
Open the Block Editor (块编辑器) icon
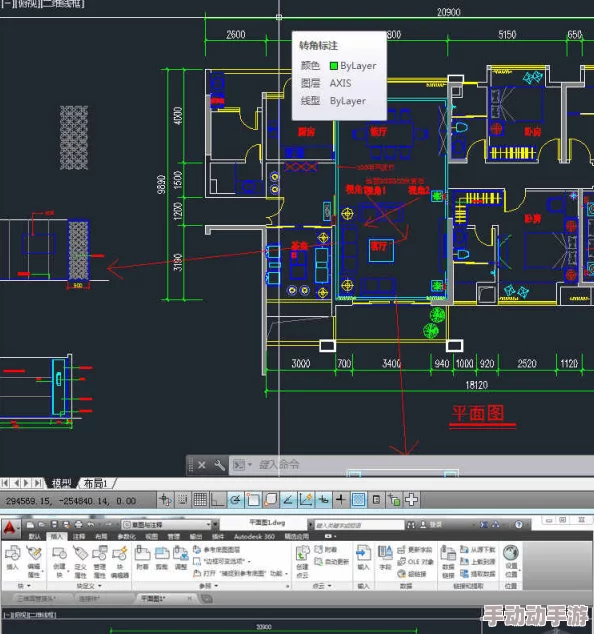click(120, 561)
